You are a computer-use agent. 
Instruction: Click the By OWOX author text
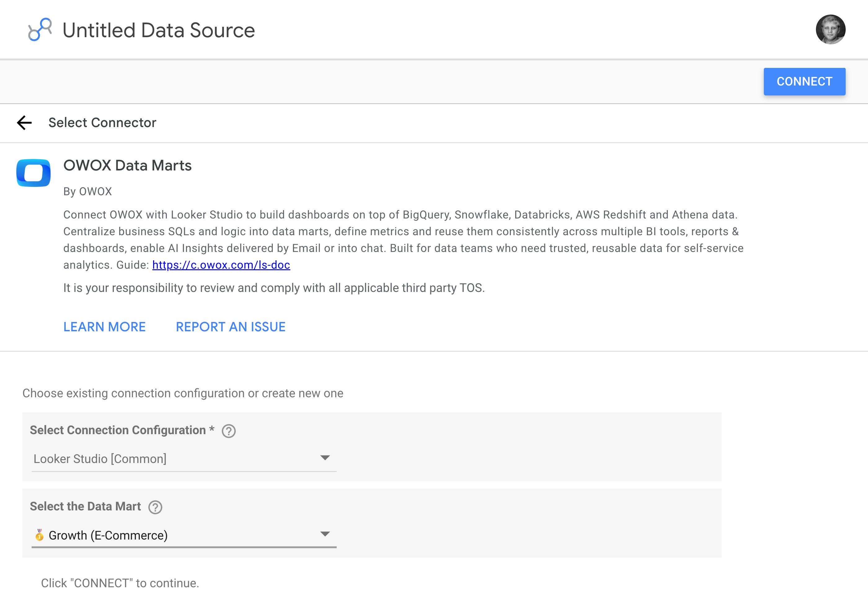[87, 191]
